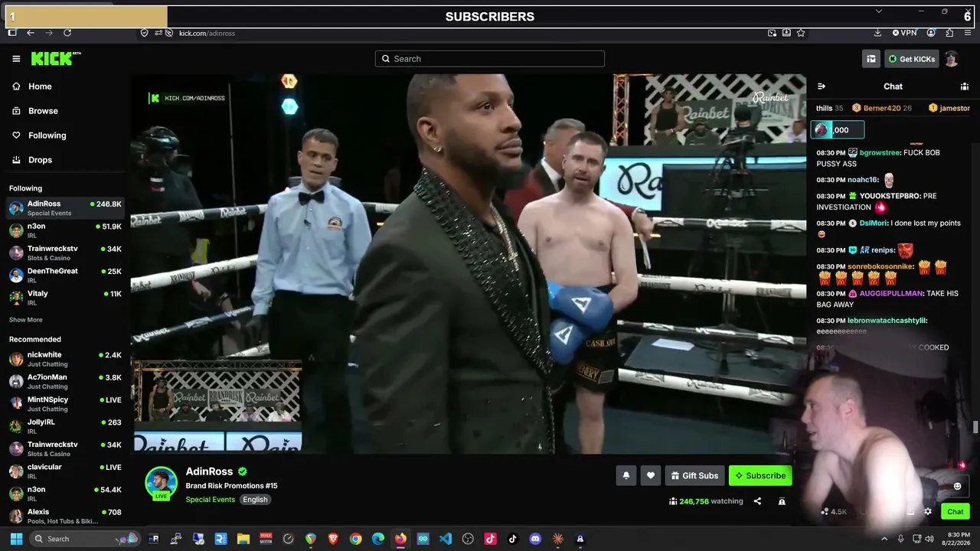Click the green Subscribe button
This screenshot has width=980, height=551.
(760, 475)
